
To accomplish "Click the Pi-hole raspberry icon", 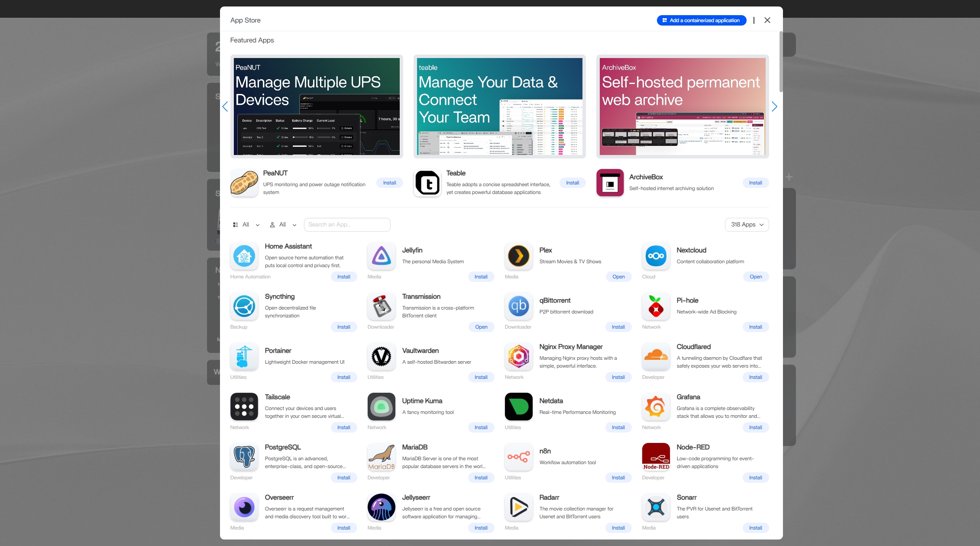I will 656,306.
